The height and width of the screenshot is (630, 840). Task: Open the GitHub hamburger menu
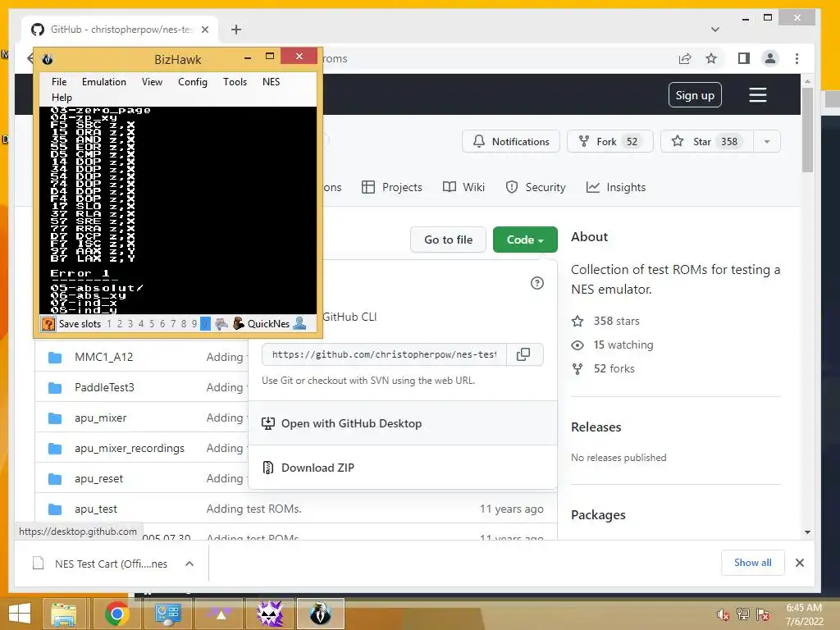[757, 95]
